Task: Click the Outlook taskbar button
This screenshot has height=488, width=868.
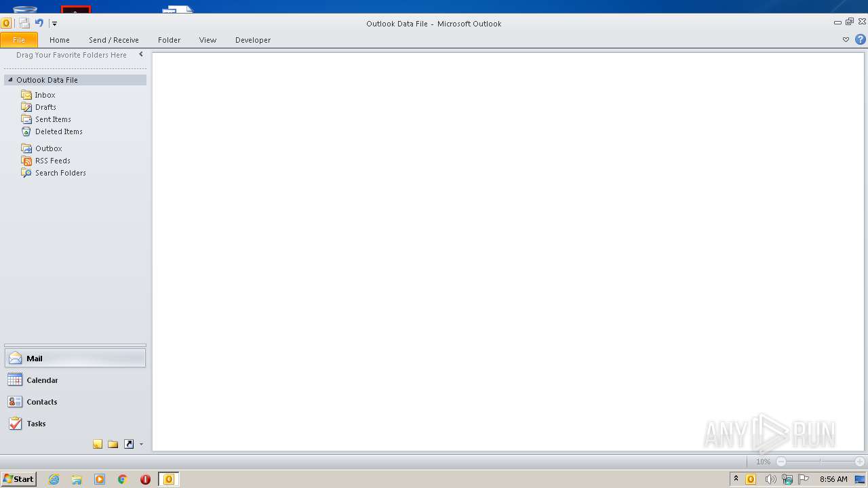Action: click(169, 479)
